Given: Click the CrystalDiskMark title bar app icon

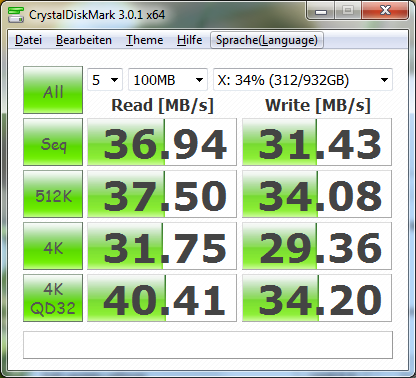Looking at the screenshot, I should tap(16, 14).
